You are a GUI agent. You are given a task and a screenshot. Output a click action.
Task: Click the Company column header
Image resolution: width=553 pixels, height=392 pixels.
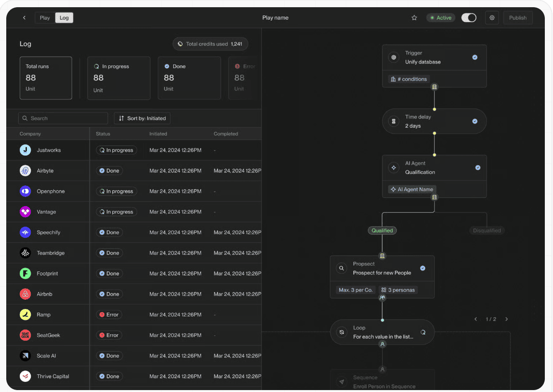coord(30,134)
